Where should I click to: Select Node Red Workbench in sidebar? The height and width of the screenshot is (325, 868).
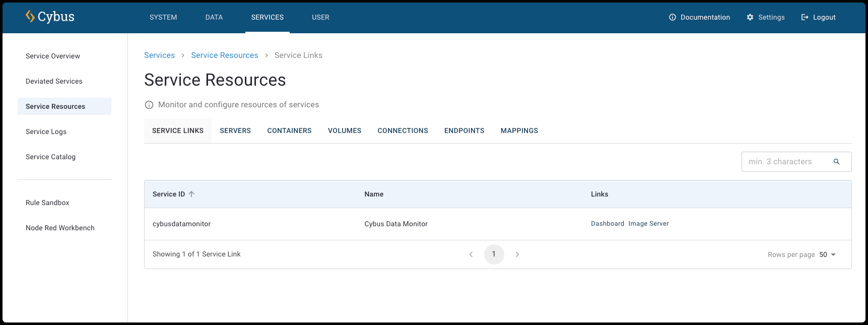coord(60,228)
